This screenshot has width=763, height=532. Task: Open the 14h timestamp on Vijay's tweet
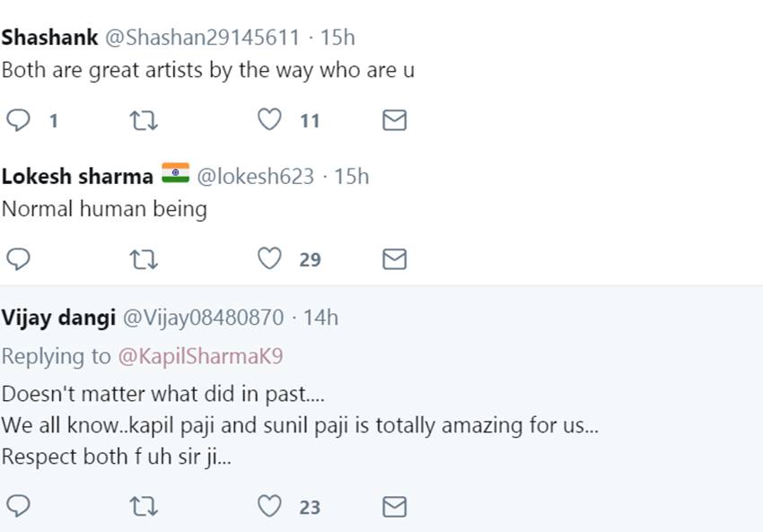320,318
